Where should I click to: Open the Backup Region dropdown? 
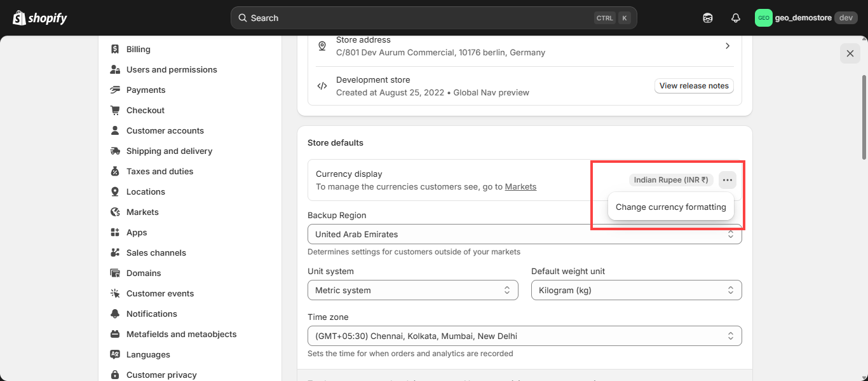(x=524, y=234)
